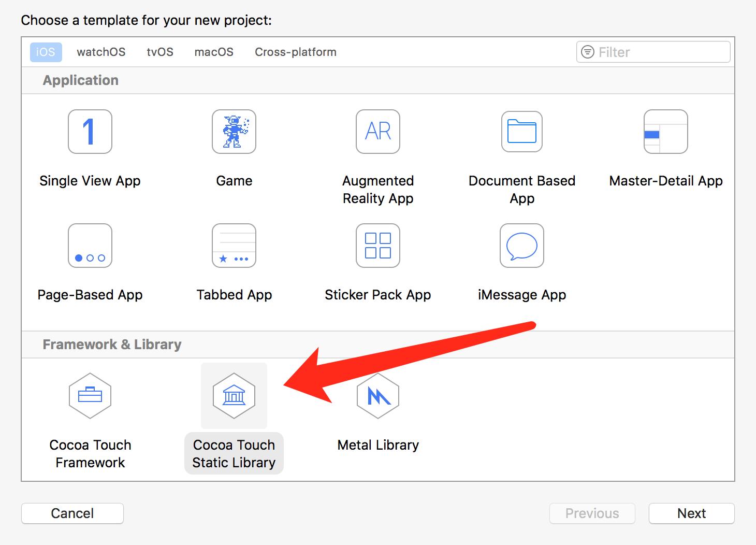Choose the iMessage App bubble icon
Viewport: 756px width, 545px height.
coord(522,246)
